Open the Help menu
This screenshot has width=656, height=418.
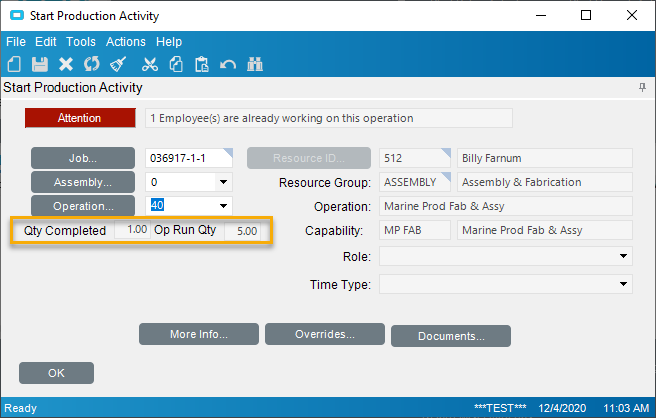point(169,42)
